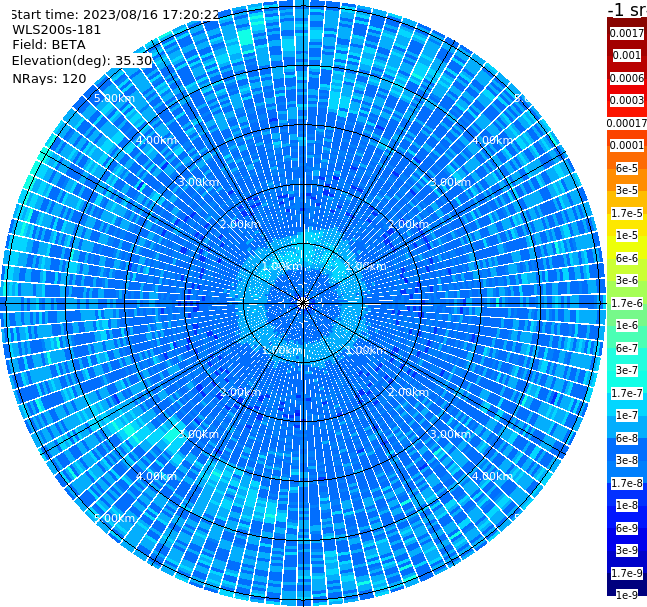Click the 2.00km ring label in southeast quadrant
The width and height of the screenshot is (647, 607).
coord(408,392)
